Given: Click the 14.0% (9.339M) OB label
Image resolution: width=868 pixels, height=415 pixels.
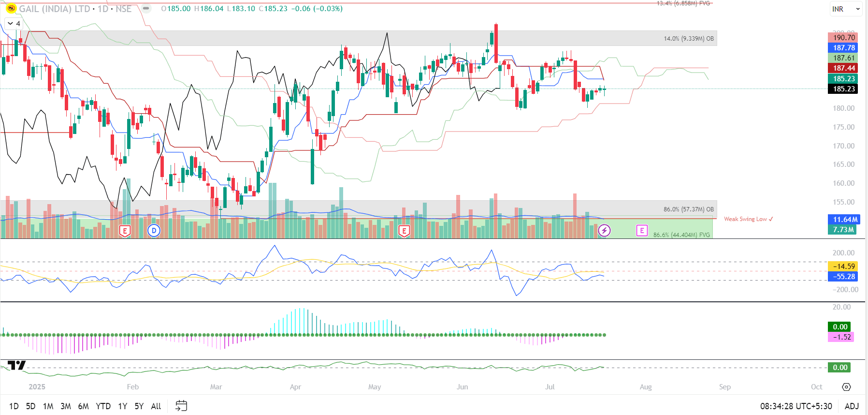Looking at the screenshot, I should (x=689, y=39).
